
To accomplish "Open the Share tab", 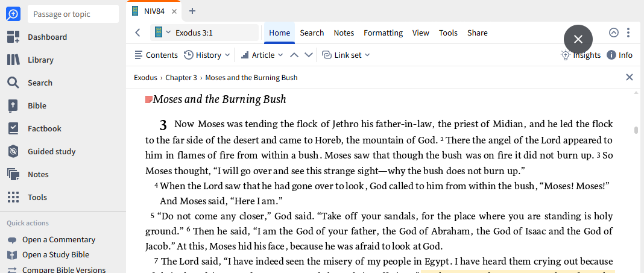I will (x=477, y=33).
